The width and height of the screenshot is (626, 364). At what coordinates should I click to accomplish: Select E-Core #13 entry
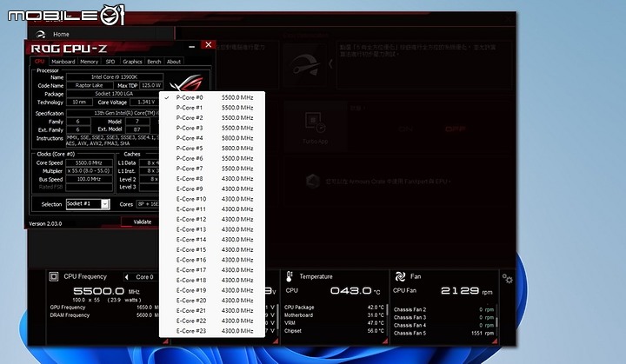(x=211, y=229)
